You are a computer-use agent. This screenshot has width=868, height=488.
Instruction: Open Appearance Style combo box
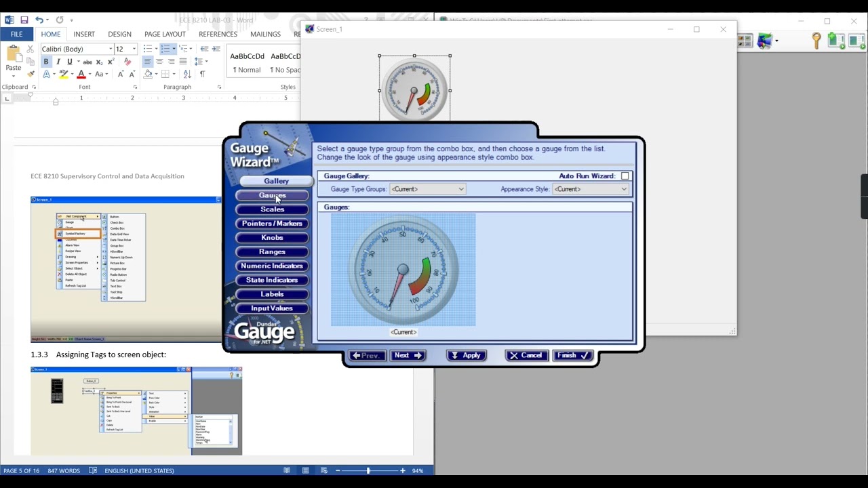tap(591, 189)
